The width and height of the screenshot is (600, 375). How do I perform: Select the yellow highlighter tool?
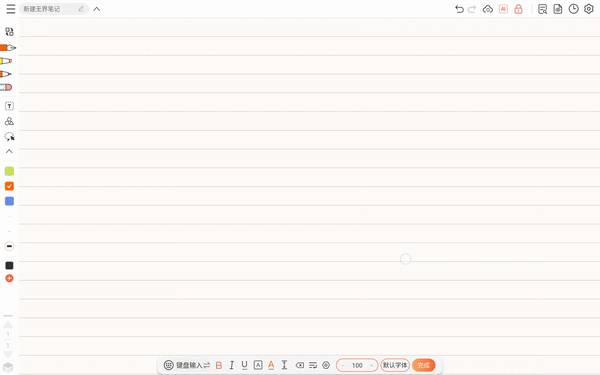tap(6, 61)
